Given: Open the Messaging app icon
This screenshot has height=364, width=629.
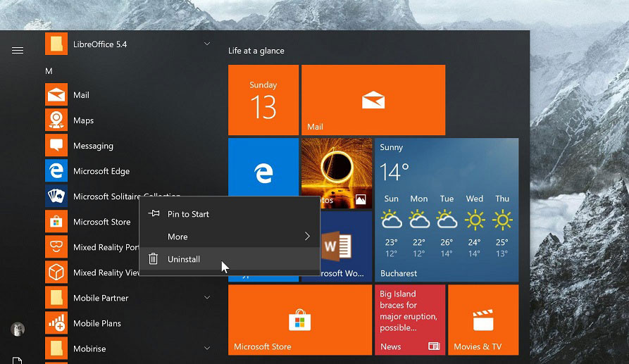Looking at the screenshot, I should tap(56, 146).
